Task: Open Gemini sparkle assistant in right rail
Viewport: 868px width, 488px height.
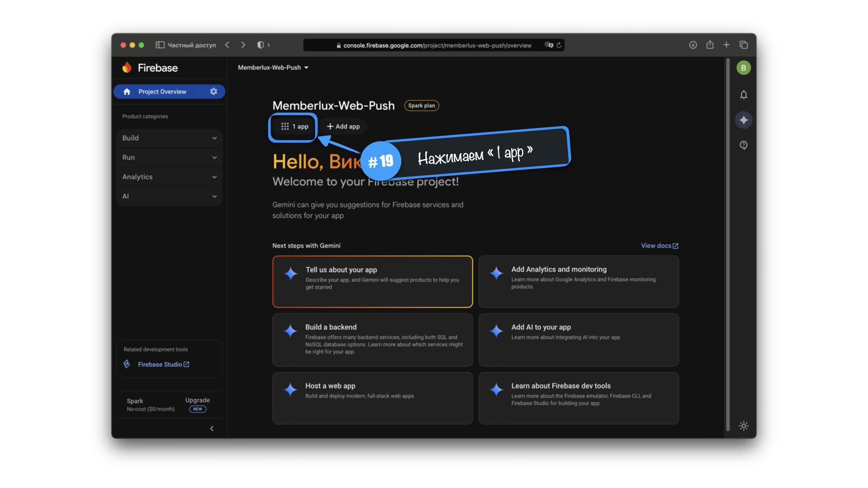Action: (743, 120)
